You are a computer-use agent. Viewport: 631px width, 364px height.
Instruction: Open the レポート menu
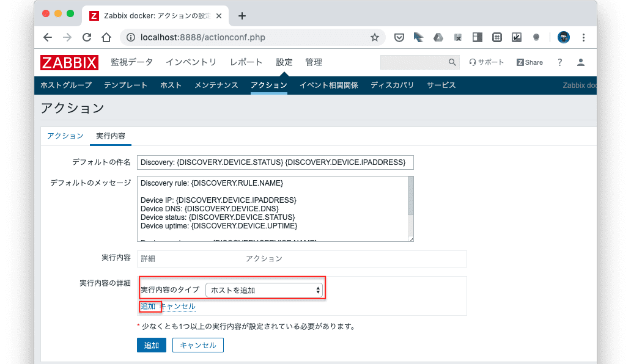pos(246,62)
